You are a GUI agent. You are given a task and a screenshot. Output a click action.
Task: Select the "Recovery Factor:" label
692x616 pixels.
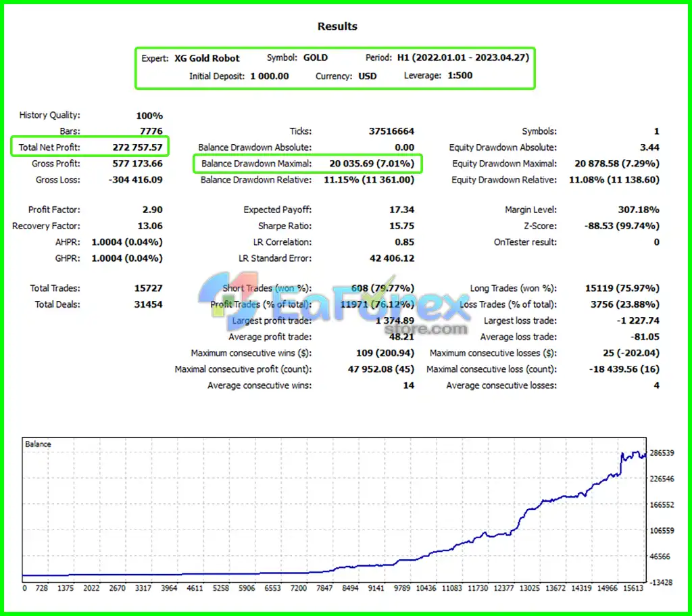[47, 226]
